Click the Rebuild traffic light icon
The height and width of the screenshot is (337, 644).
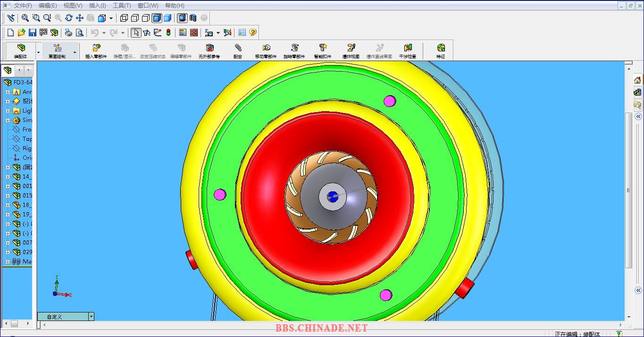[168, 33]
